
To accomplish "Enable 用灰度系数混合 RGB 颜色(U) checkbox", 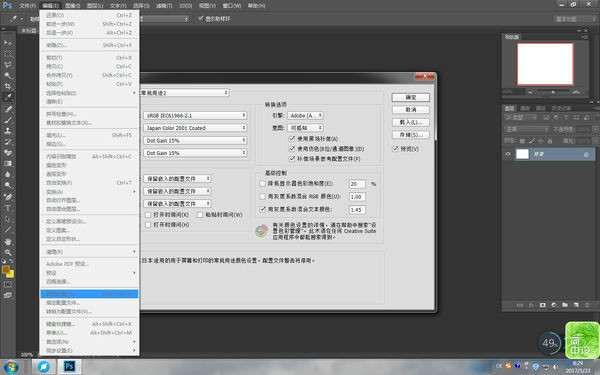I will point(262,196).
